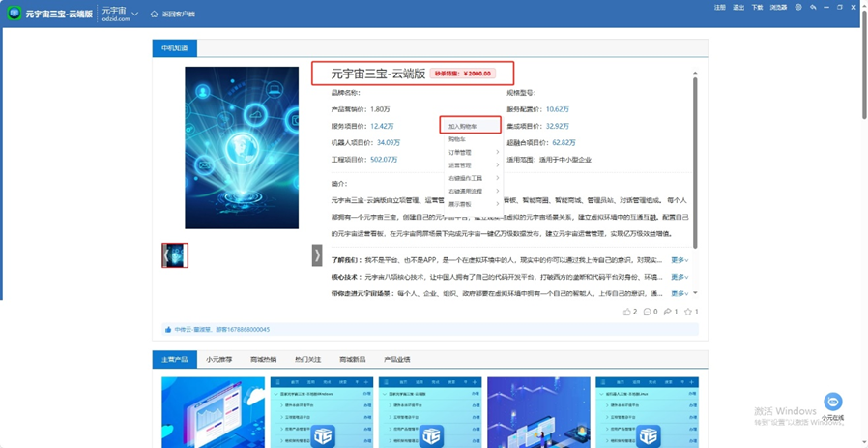The width and height of the screenshot is (868, 448).
Task: Switch to the 商城新品 tab
Action: tap(353, 359)
